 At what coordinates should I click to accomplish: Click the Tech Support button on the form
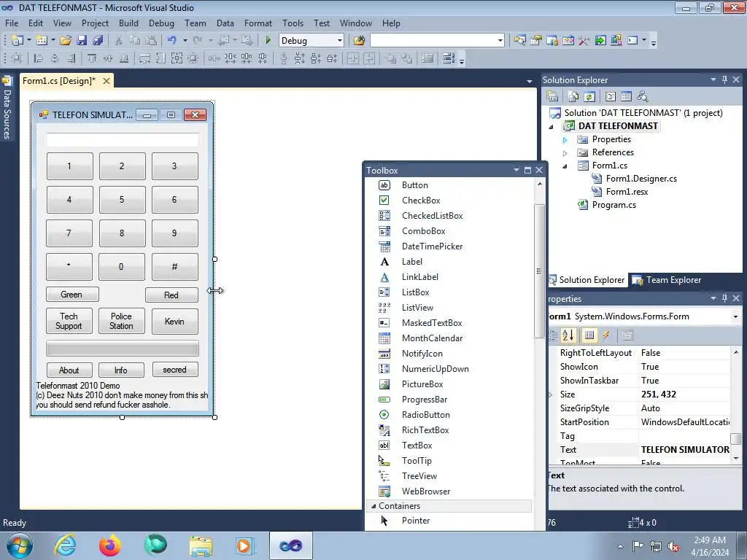[x=69, y=321]
